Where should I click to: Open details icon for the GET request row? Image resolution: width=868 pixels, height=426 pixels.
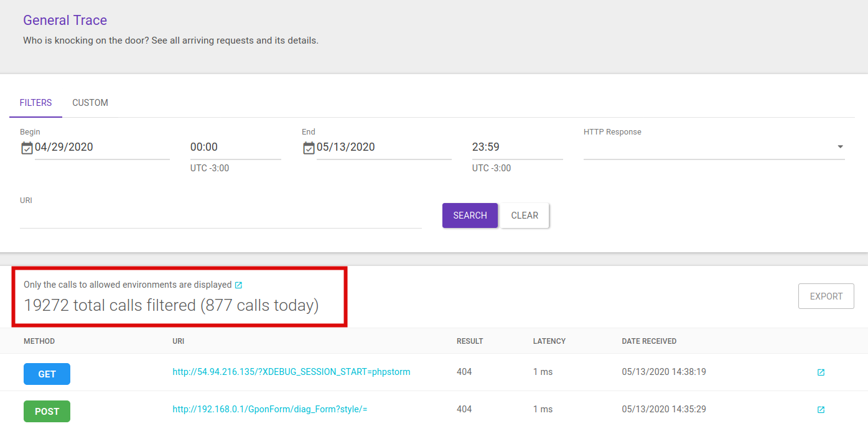click(821, 372)
